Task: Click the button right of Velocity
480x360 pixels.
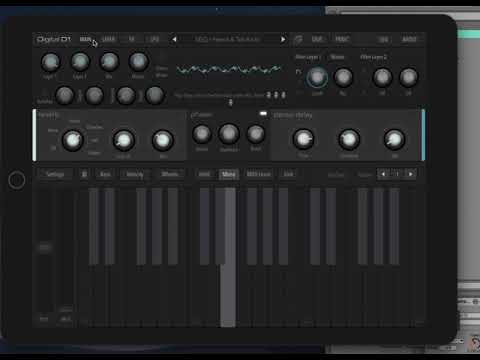Action: (x=170, y=174)
